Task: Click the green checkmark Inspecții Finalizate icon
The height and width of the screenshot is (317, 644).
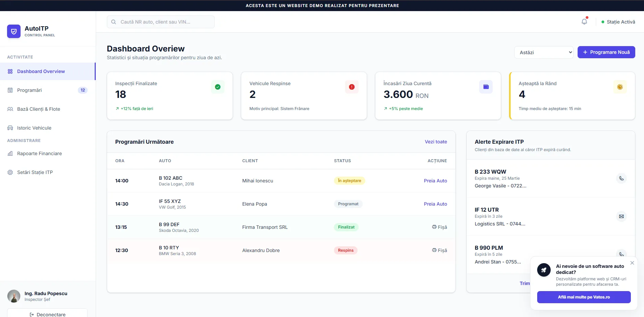Action: tap(218, 87)
